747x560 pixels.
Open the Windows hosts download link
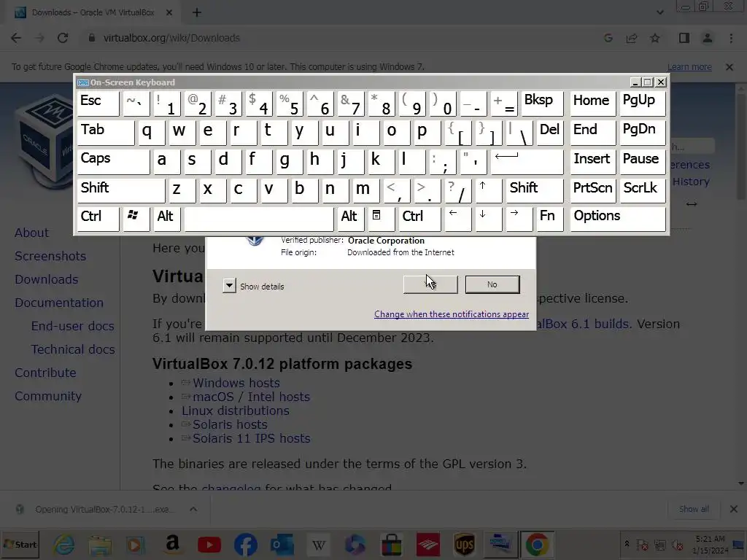tap(236, 383)
